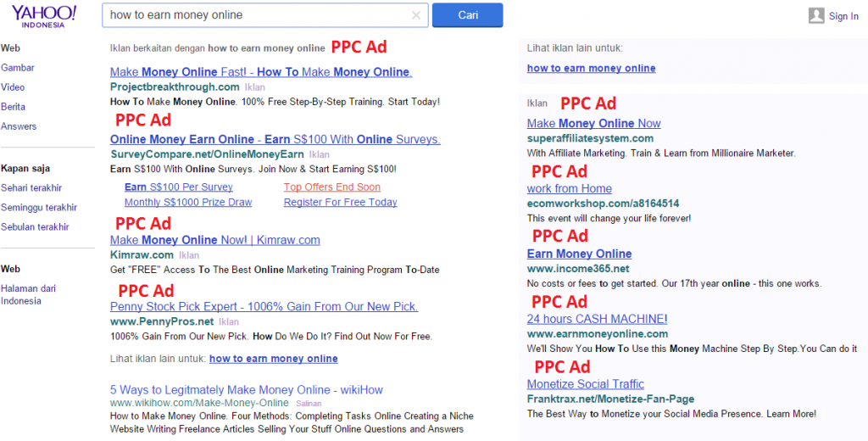Screen dimensions: 868x441
Task: Click SurveyCompare.net/OnlineMoneyEarn URL
Action: pyautogui.click(x=207, y=154)
